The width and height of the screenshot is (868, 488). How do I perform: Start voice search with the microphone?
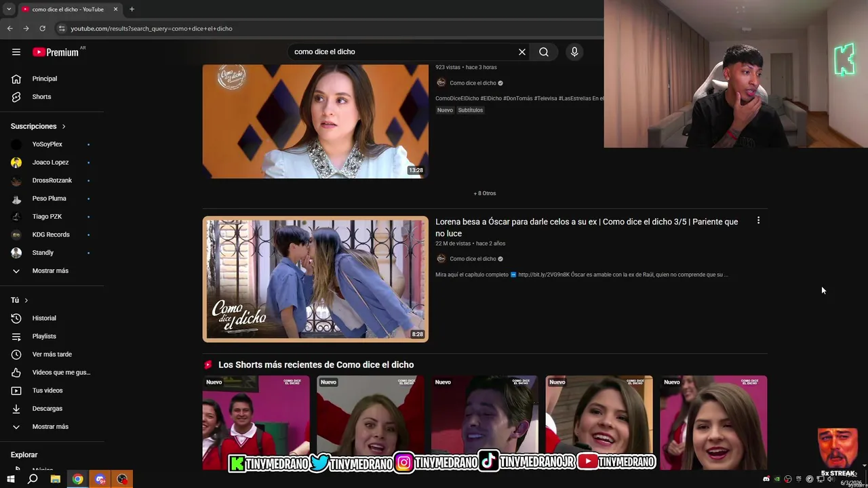click(574, 52)
